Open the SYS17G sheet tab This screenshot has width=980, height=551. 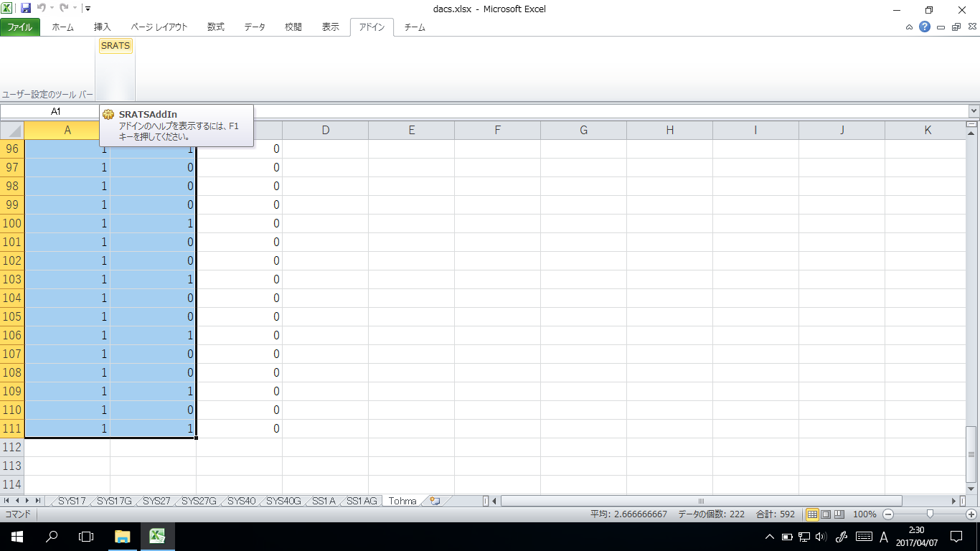(114, 501)
